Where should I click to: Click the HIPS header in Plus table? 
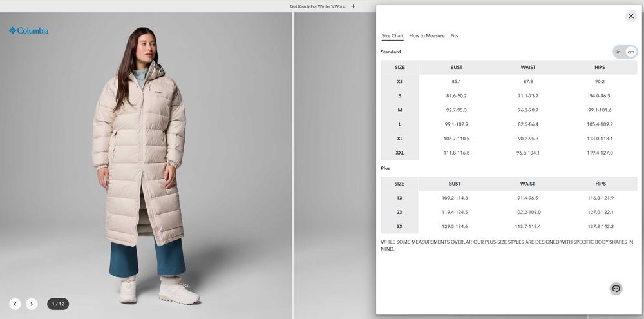point(600,184)
